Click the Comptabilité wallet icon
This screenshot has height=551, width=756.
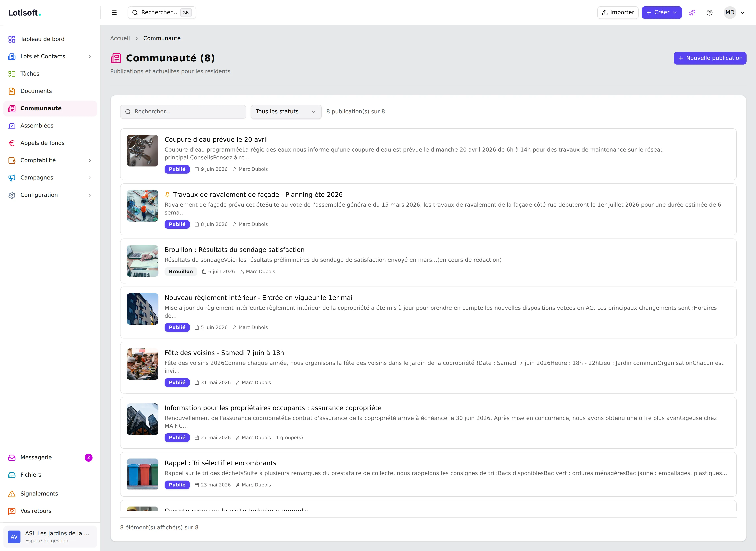point(12,160)
